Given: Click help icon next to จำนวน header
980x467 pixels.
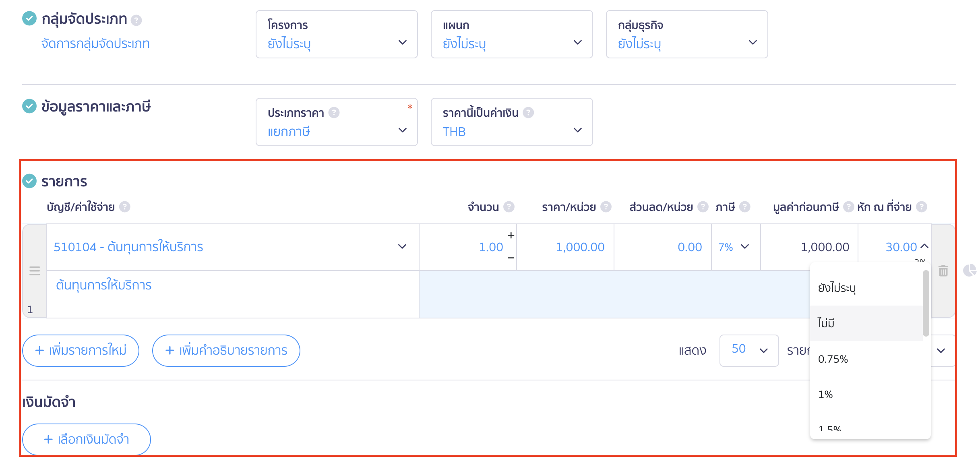Looking at the screenshot, I should [x=509, y=207].
